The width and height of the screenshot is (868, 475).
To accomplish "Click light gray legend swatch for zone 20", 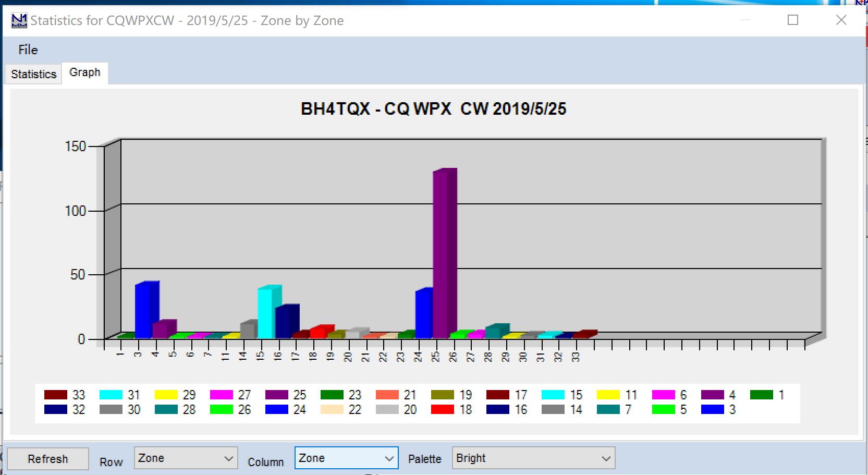I will [387, 409].
